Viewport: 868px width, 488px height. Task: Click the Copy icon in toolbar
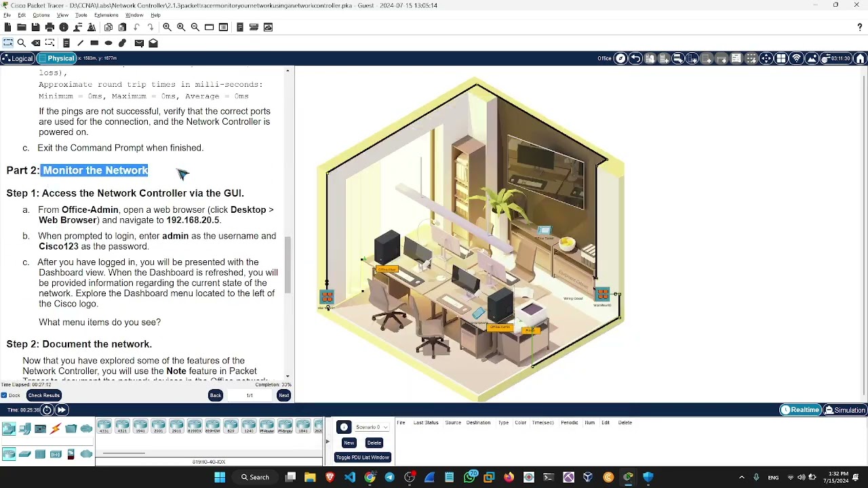coord(108,27)
